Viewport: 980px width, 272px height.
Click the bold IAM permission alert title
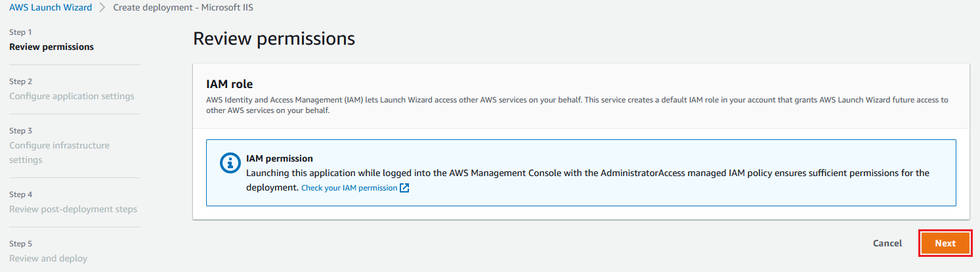(x=279, y=158)
